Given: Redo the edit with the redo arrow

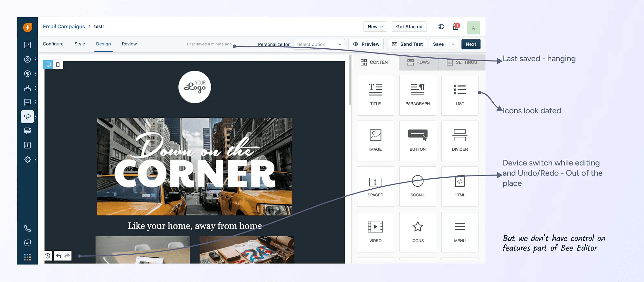Looking at the screenshot, I should point(67,256).
